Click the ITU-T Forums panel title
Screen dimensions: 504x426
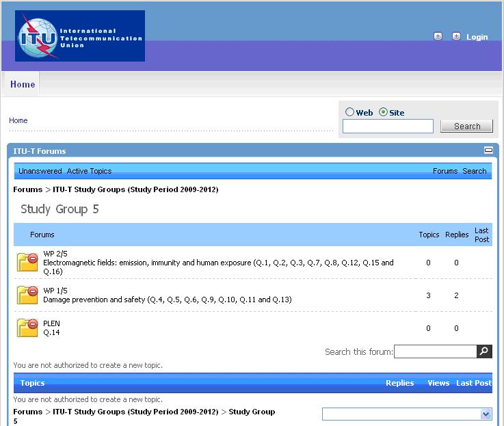40,151
